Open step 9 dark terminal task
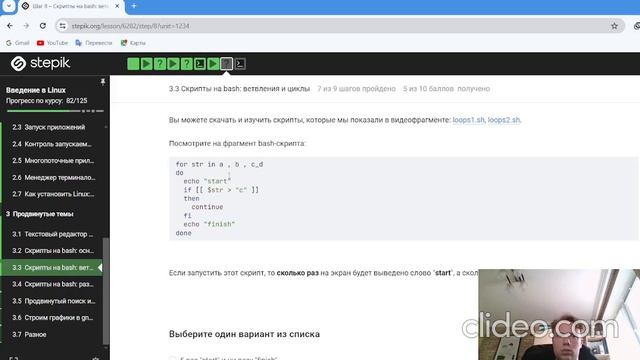 click(240, 64)
